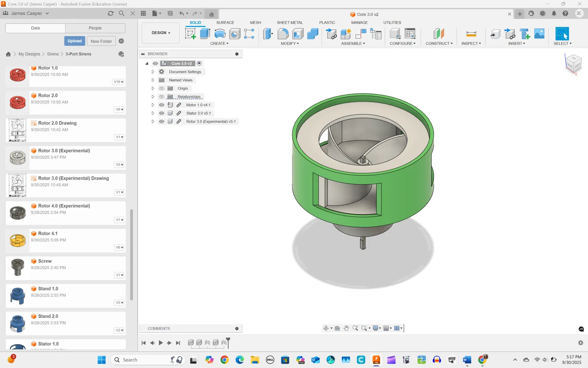
Task: Click the New Folder button
Action: tap(101, 41)
